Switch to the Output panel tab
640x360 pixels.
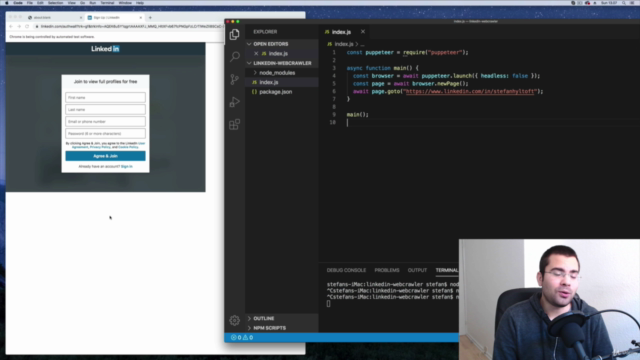(x=417, y=270)
